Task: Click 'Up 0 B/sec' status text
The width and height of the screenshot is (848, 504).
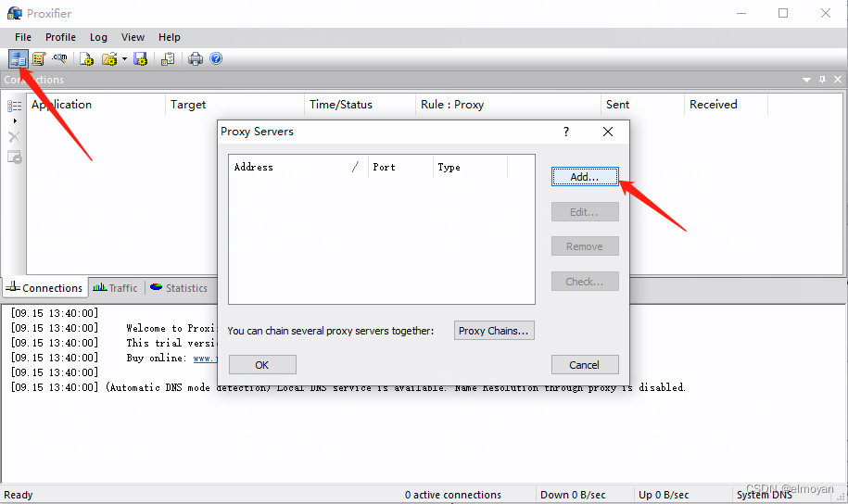Action: [664, 495]
